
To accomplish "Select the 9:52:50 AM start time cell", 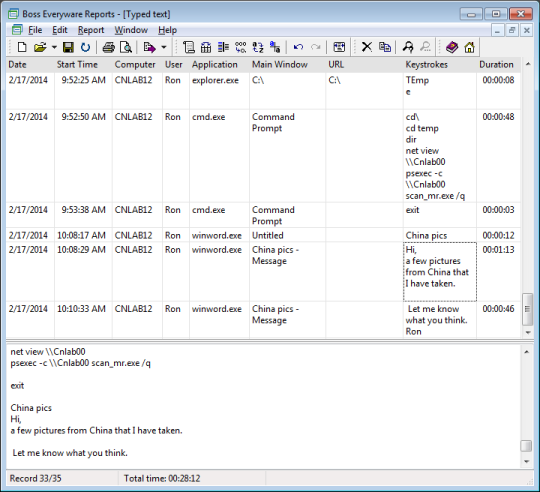I will click(83, 156).
